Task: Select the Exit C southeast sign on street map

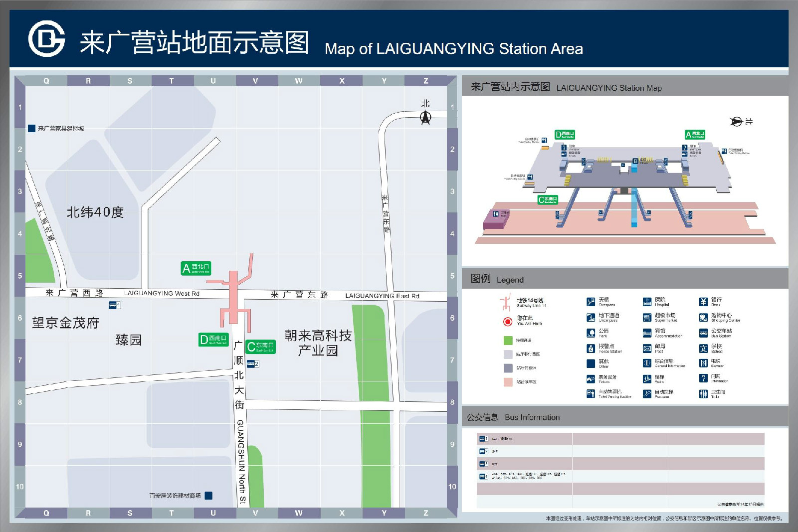Action: [260, 347]
